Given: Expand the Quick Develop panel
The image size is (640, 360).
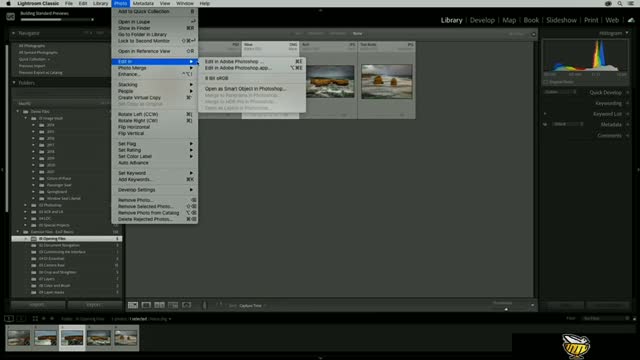Looking at the screenshot, I should pos(627,93).
